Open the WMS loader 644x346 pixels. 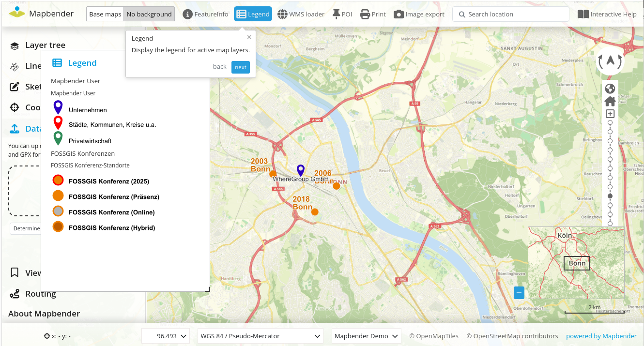click(x=301, y=14)
